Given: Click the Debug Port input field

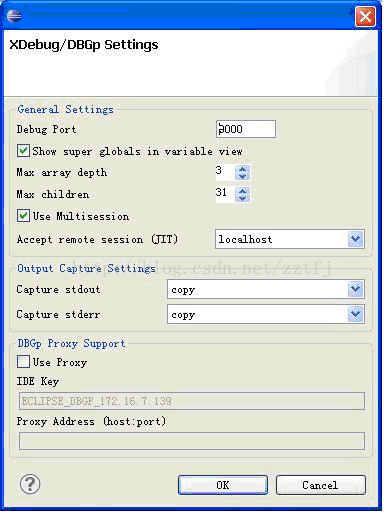Looking at the screenshot, I should [246, 129].
